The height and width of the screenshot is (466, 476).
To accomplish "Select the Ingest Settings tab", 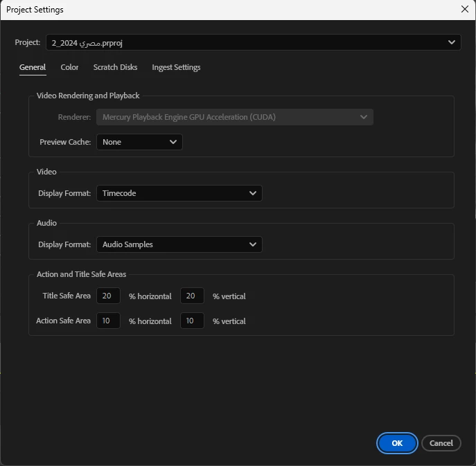I will pyautogui.click(x=176, y=67).
